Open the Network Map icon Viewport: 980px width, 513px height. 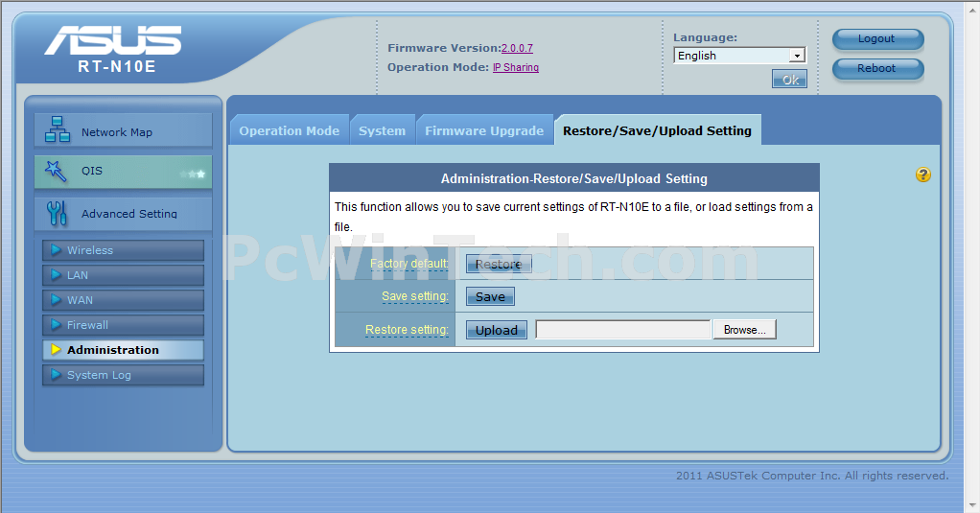(58, 129)
